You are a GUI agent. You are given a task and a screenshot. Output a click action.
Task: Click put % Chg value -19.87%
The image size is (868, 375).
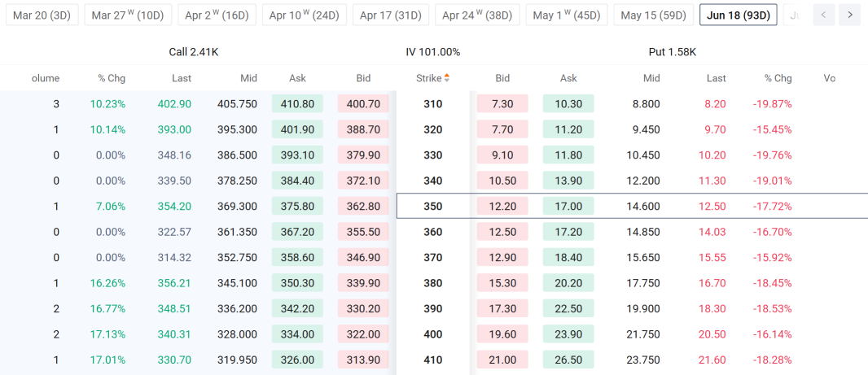pyautogui.click(x=772, y=104)
